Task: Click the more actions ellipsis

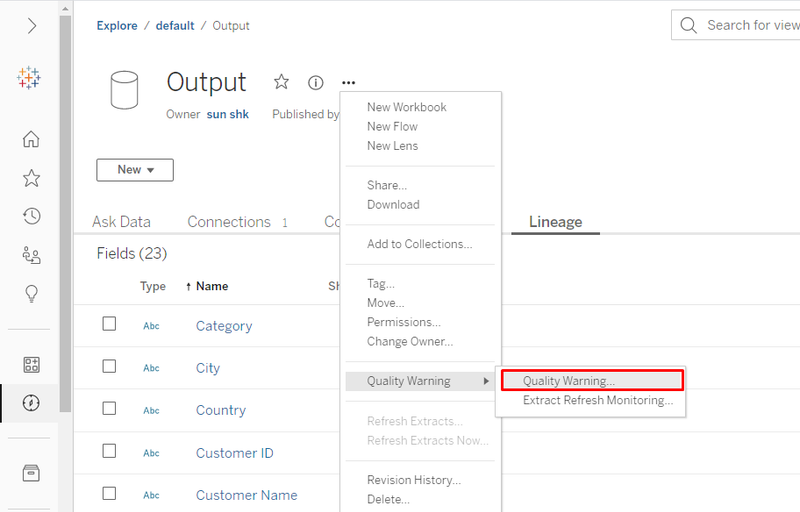Action: pos(347,82)
